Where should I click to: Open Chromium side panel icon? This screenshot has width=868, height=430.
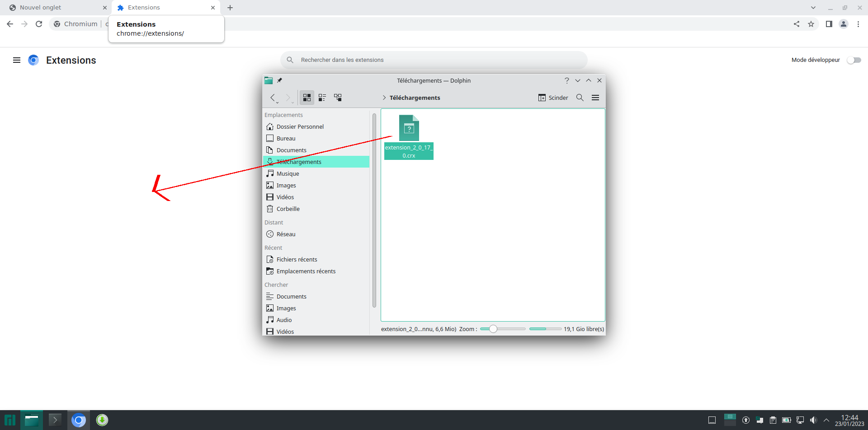tap(829, 24)
